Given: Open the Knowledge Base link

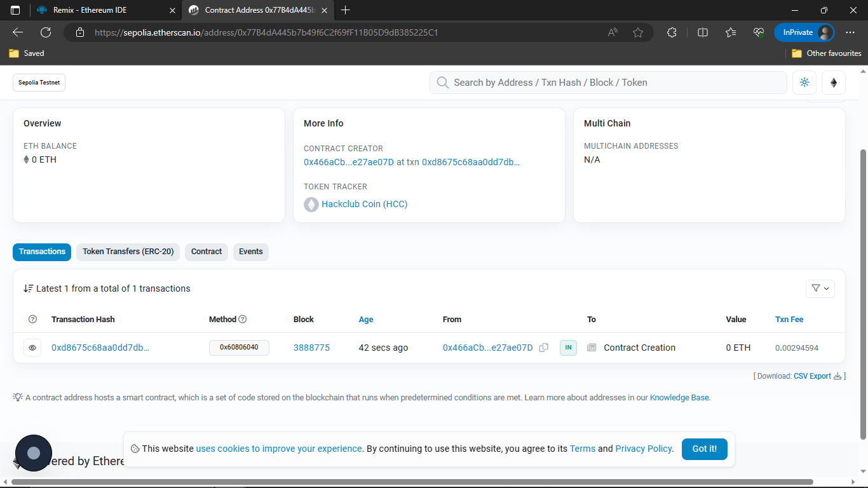Looking at the screenshot, I should coord(679,398).
